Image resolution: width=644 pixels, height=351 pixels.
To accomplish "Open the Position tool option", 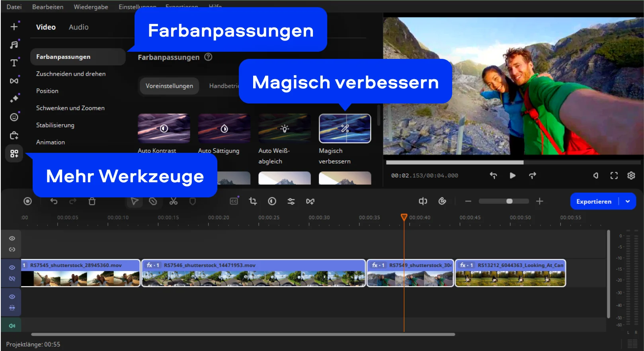I will pyautogui.click(x=47, y=91).
